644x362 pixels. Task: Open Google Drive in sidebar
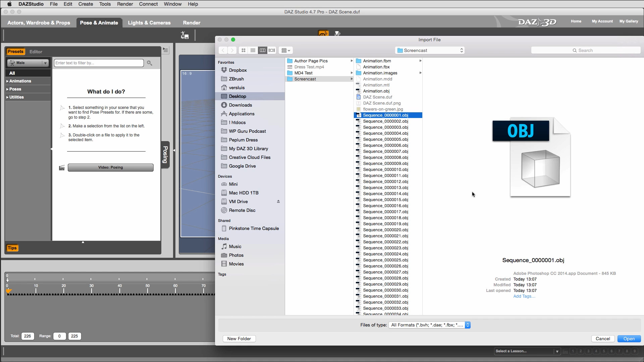[242, 166]
